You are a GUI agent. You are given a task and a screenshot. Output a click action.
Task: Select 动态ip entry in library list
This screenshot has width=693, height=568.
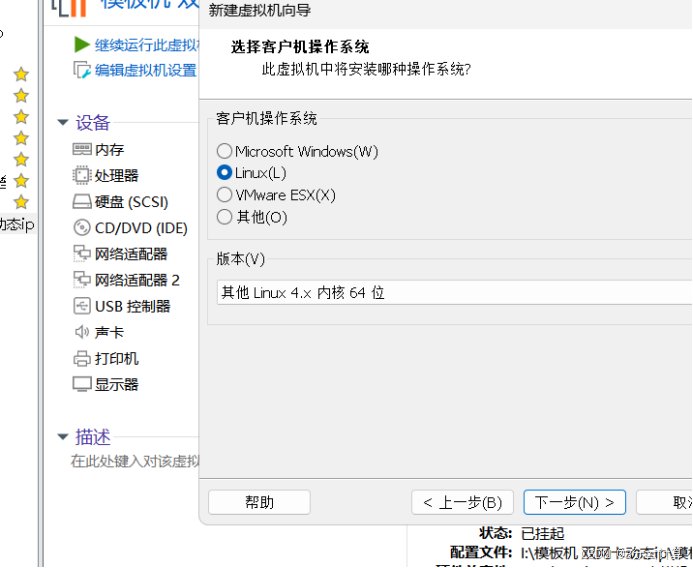[x=17, y=224]
